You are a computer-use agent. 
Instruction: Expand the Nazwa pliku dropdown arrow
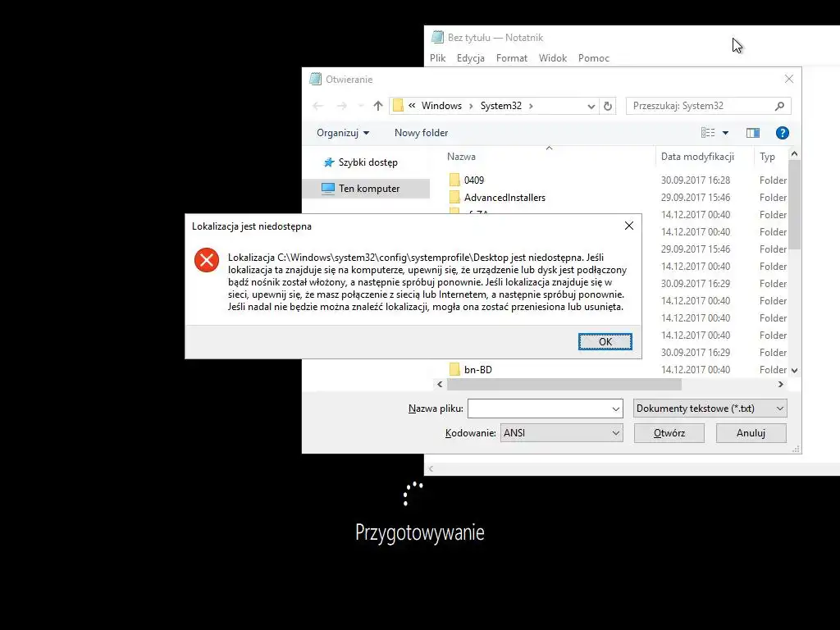(615, 409)
